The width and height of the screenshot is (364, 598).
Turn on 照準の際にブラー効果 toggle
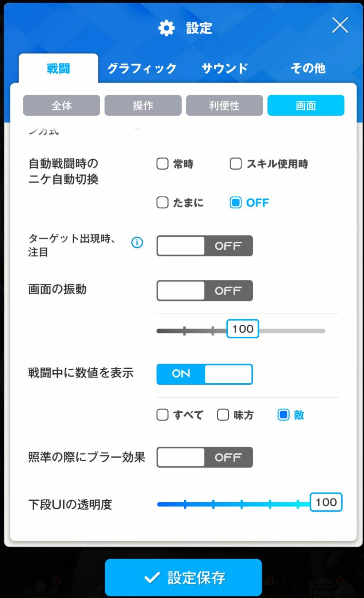click(205, 457)
